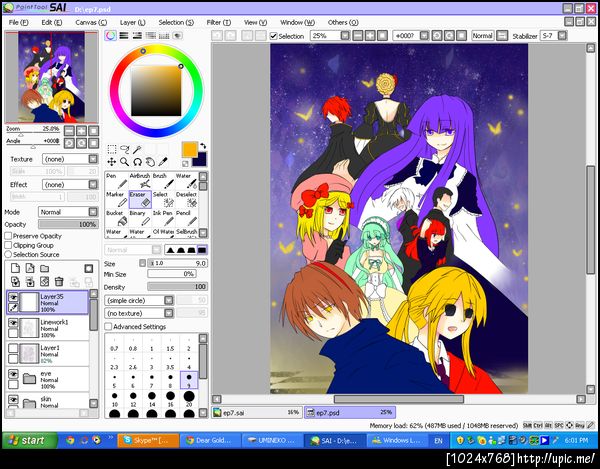This screenshot has width=600, height=469.
Task: Adjust the layer Opacity slider
Action: (68, 224)
